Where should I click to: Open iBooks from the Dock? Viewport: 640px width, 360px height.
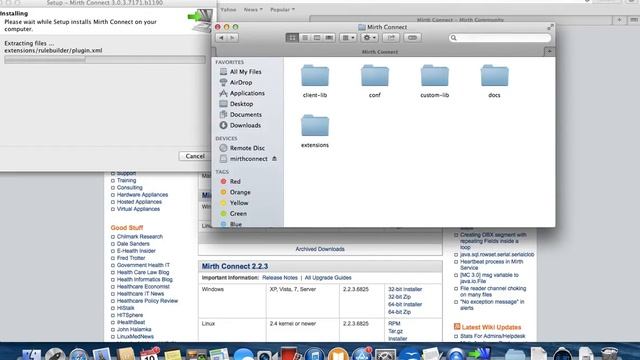point(338,354)
